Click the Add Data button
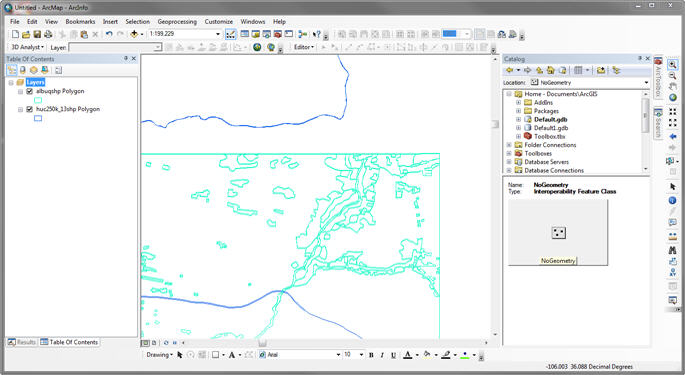The height and width of the screenshot is (375, 685). point(134,34)
